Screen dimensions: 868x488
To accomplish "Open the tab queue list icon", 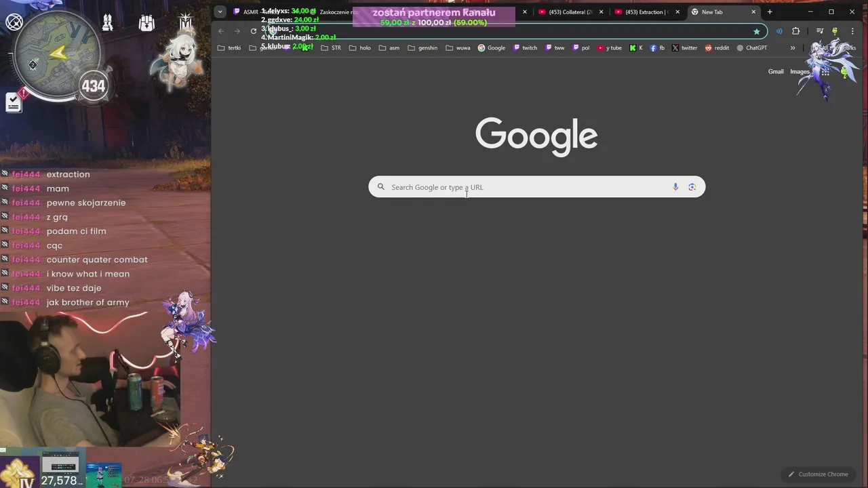I will pyautogui.click(x=820, y=31).
